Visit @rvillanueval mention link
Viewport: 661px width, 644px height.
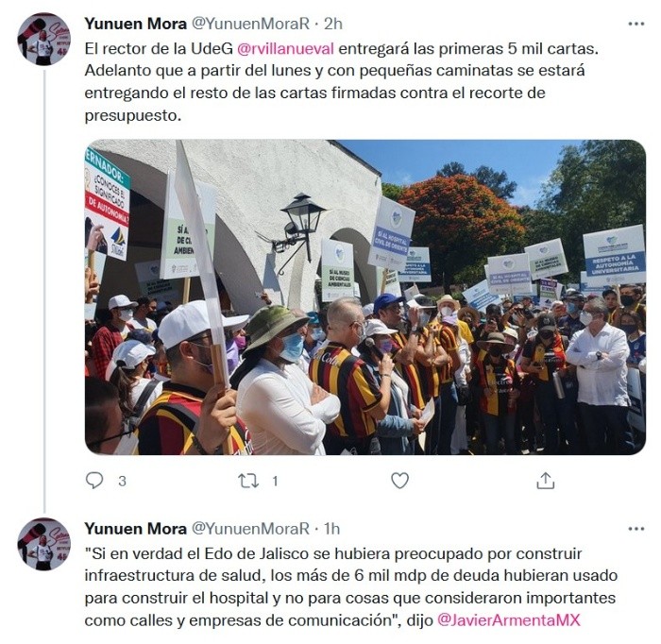[285, 49]
